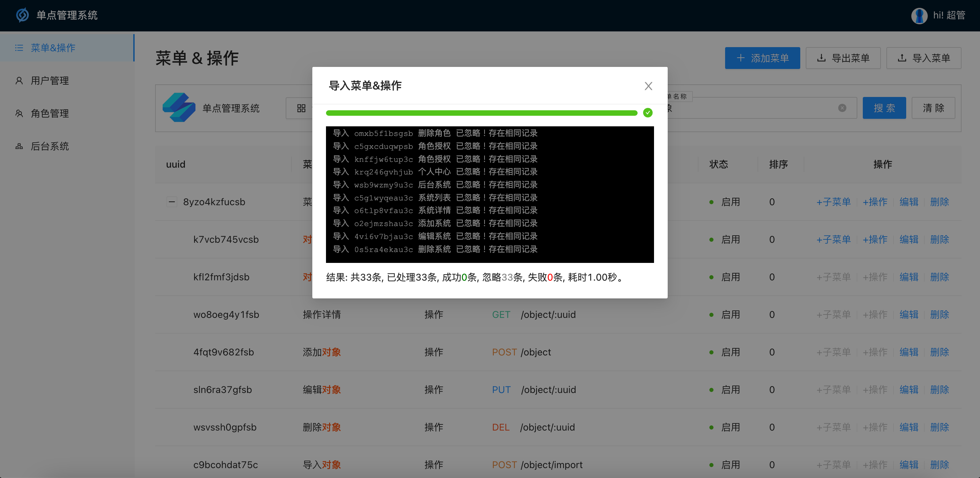
Task: Click the log line for 0s5ra4ekau3c
Action: [x=435, y=250]
